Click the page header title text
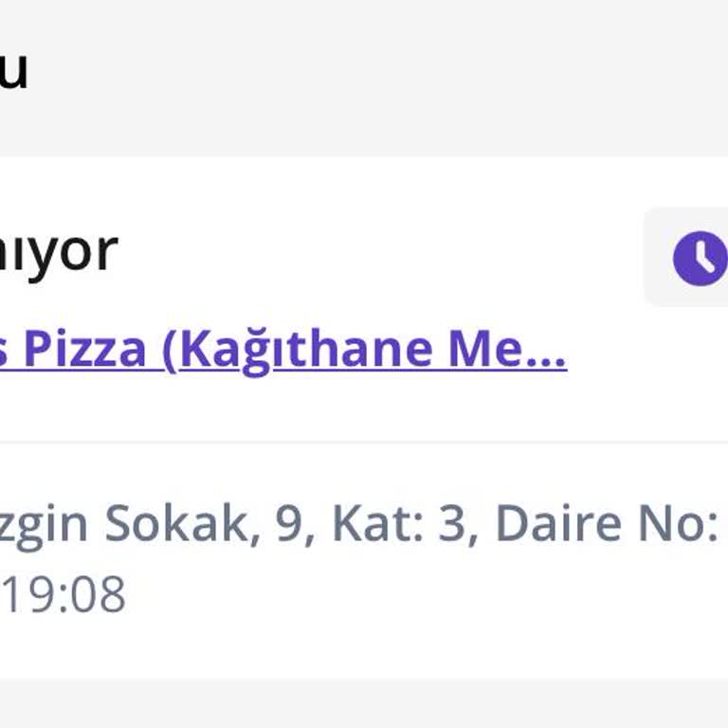The image size is (728, 728). [13, 68]
